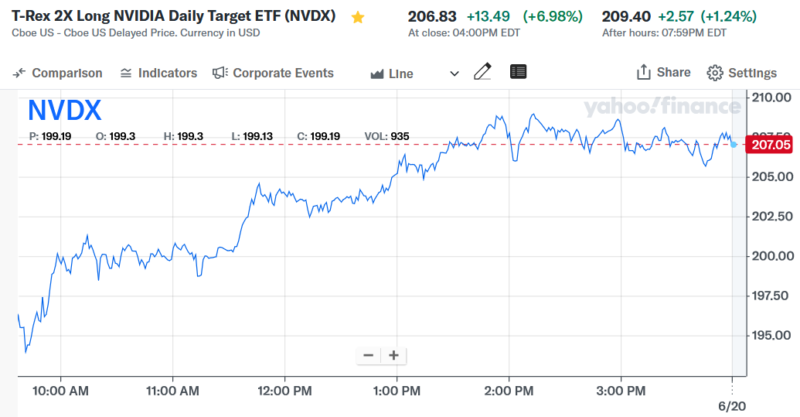Zoom out with the minus button
The height and width of the screenshot is (417, 800).
(x=368, y=355)
